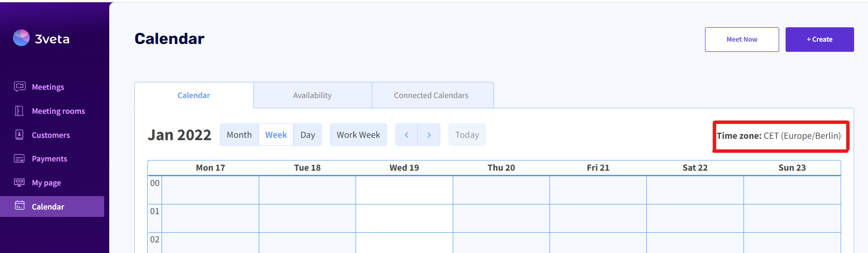Click the My page monitor icon
The image size is (868, 253).
19,182
